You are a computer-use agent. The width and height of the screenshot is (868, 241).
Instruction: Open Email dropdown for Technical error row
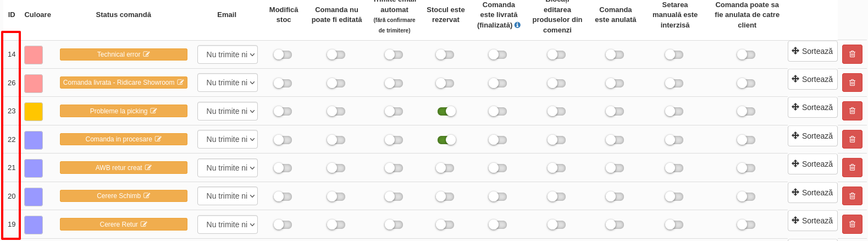click(228, 54)
